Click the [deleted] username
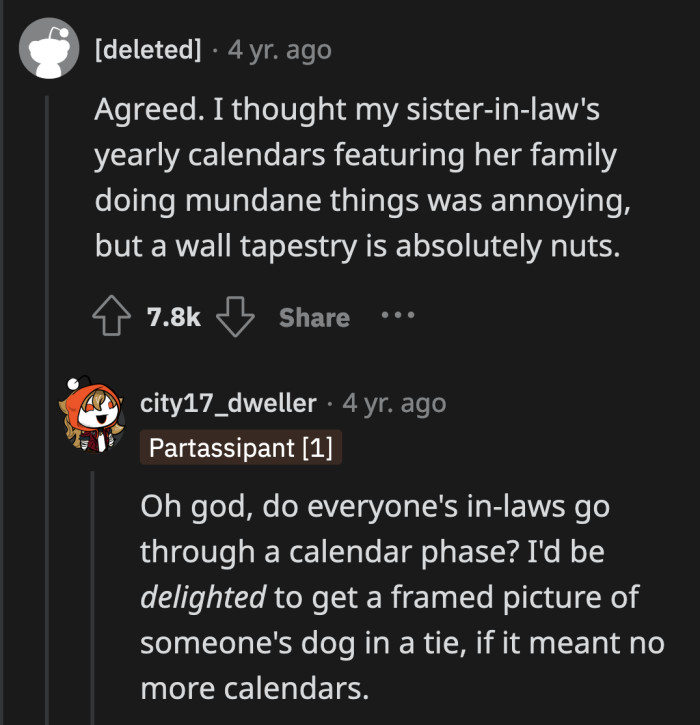The width and height of the screenshot is (700, 725). (147, 49)
